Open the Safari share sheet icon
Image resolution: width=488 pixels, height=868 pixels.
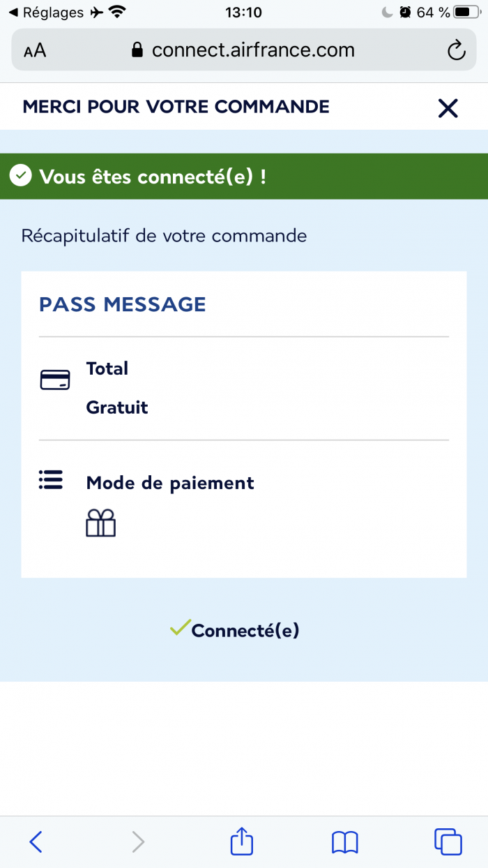pos(241,840)
